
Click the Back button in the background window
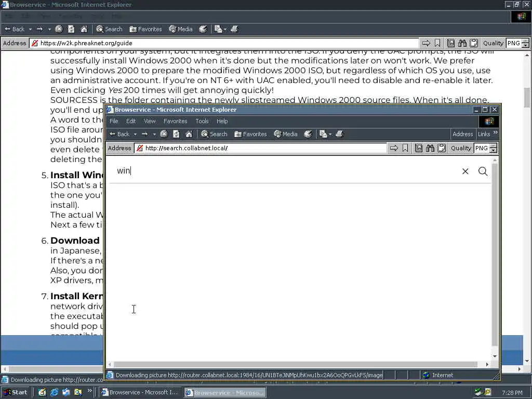[15, 29]
